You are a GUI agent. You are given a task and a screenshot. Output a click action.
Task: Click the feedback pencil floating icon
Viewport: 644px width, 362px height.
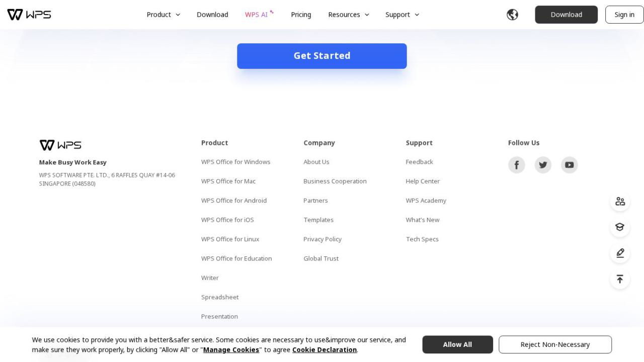click(x=620, y=253)
